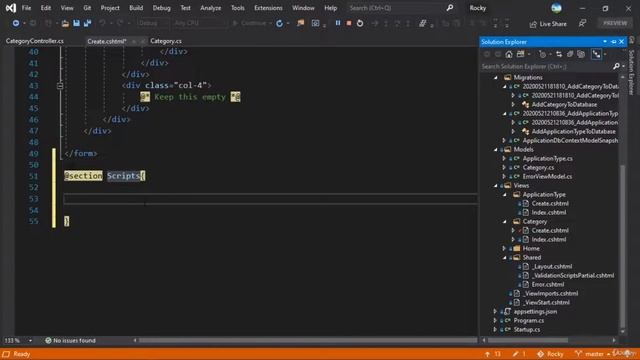Restart the debug session icon
Viewport: 640px width, 360px height.
360,23
